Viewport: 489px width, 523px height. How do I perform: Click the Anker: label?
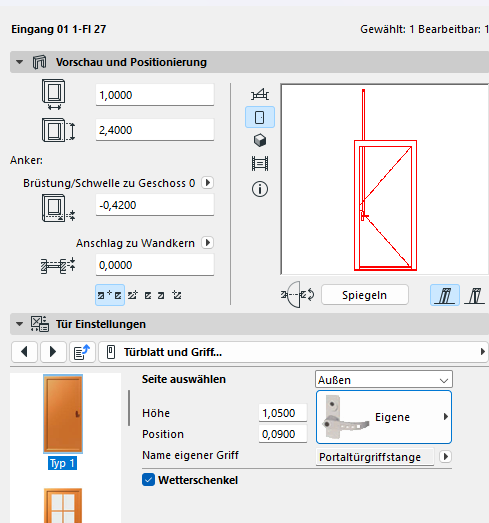coord(26,160)
